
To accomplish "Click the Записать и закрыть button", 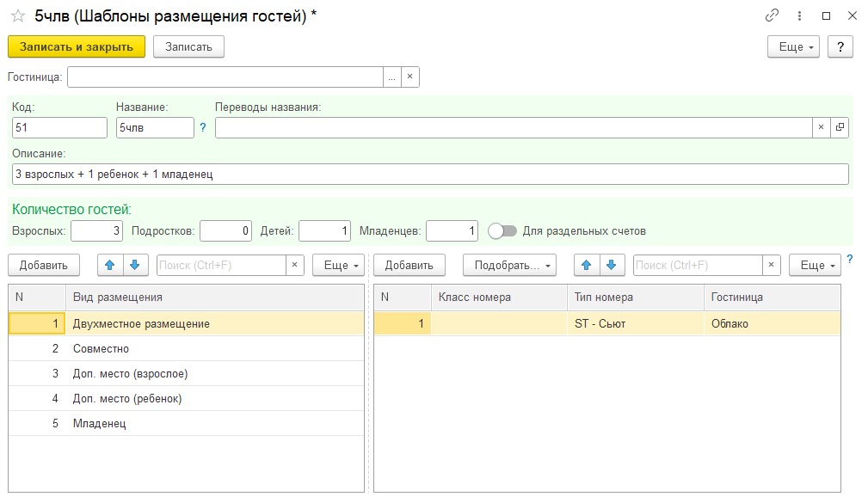I will point(77,47).
